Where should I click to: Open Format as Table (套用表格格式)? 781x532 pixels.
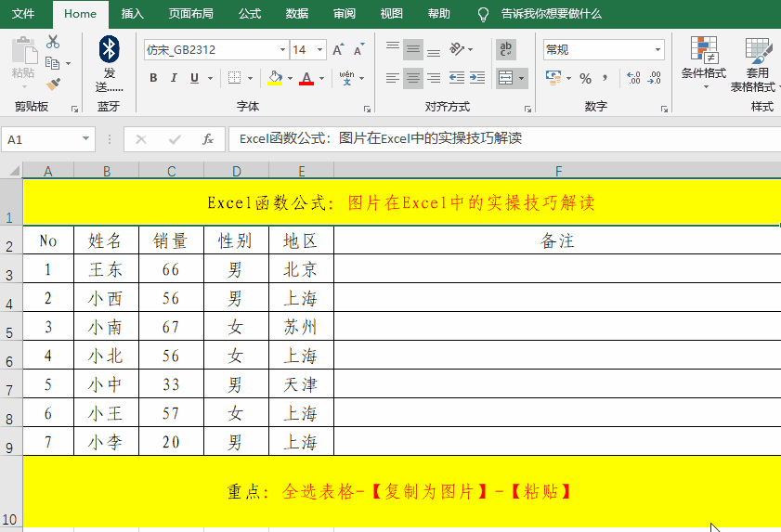coord(756,64)
